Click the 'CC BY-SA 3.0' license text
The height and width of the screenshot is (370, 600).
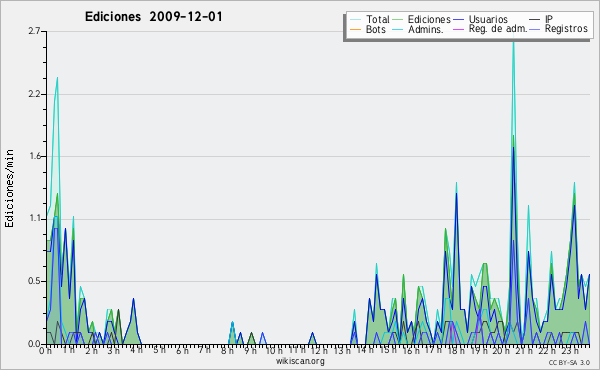[569, 362]
